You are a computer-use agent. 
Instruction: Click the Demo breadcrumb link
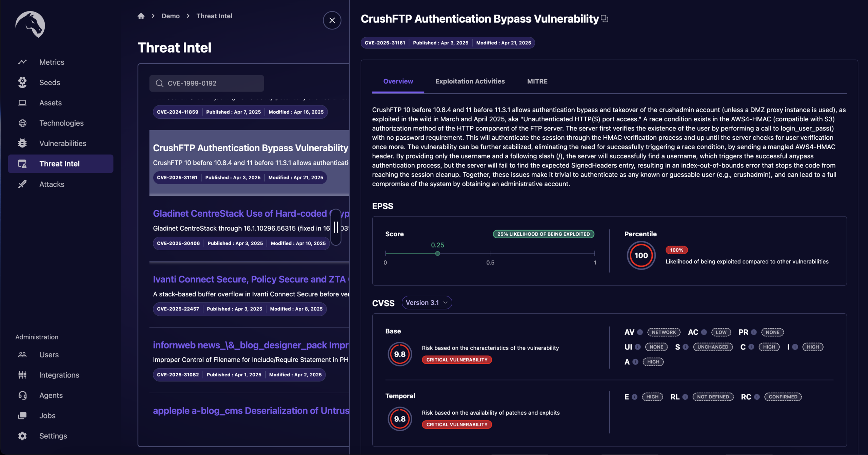(x=171, y=16)
